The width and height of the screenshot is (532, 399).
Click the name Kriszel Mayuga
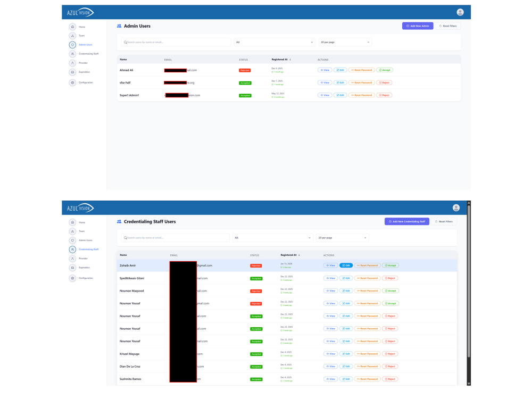click(x=130, y=354)
